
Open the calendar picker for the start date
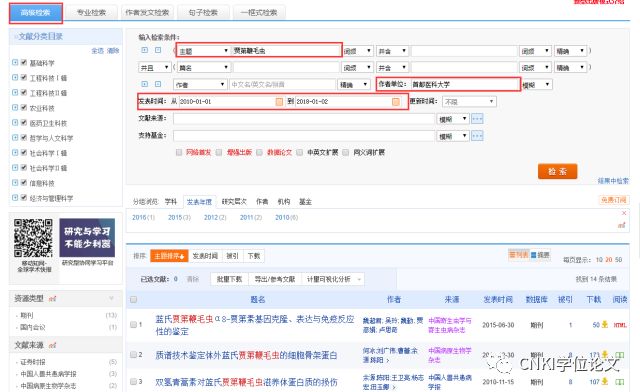point(279,102)
